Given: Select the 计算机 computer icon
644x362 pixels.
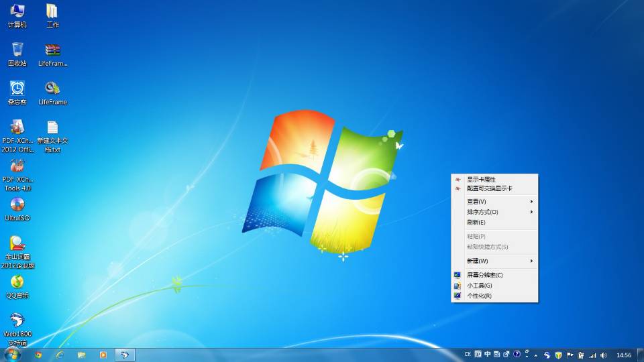Looking at the screenshot, I should coord(17,11).
